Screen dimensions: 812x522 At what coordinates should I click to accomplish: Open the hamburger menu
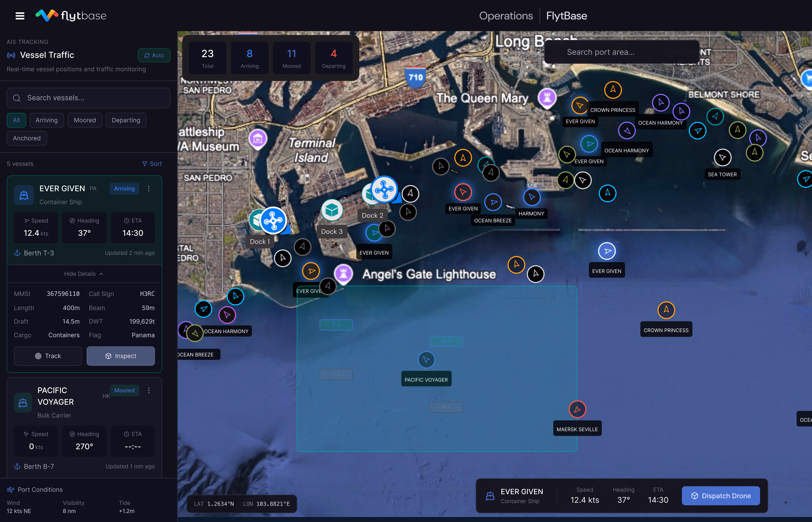(x=20, y=16)
